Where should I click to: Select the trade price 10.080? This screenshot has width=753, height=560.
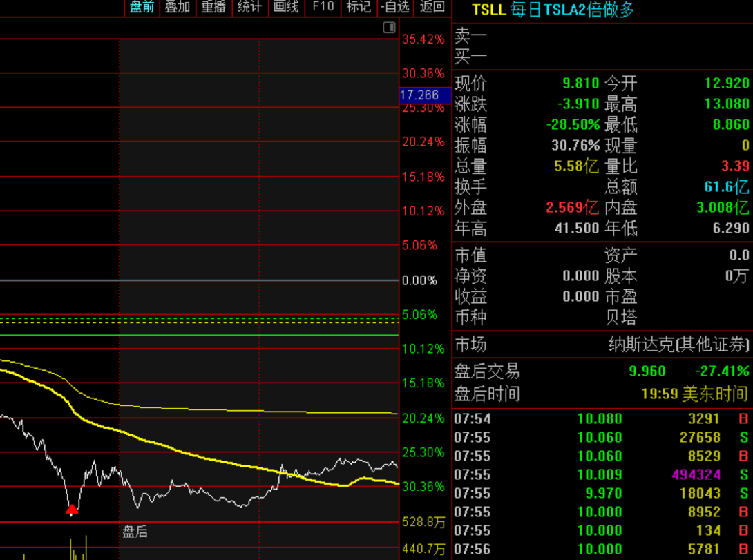click(x=600, y=419)
